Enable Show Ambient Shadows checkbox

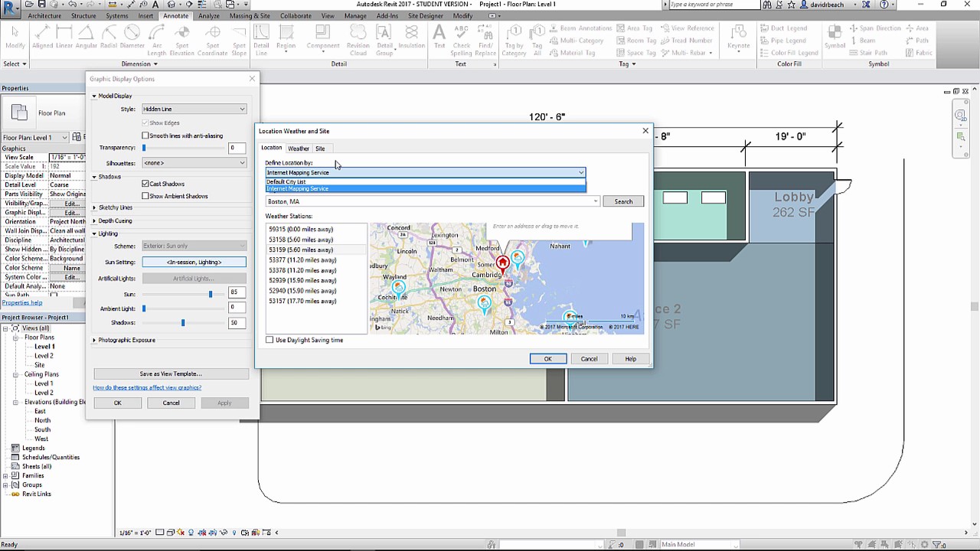click(145, 196)
